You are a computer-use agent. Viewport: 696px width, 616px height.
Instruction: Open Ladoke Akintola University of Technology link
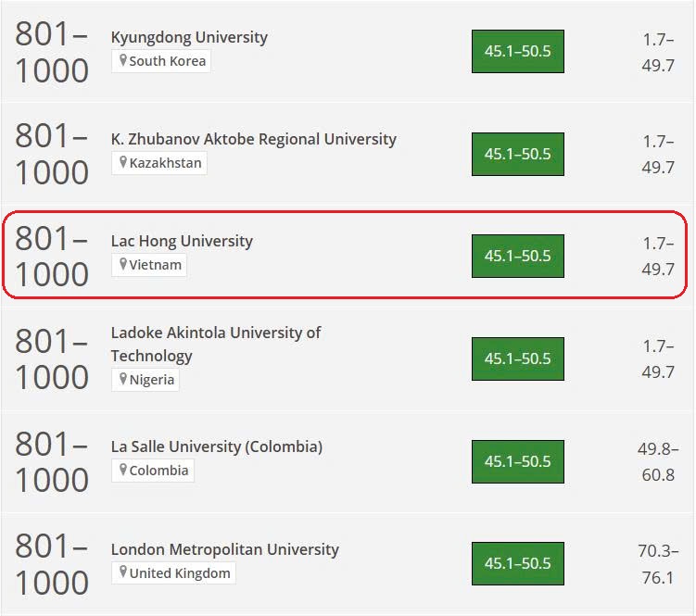pyautogui.click(x=215, y=344)
